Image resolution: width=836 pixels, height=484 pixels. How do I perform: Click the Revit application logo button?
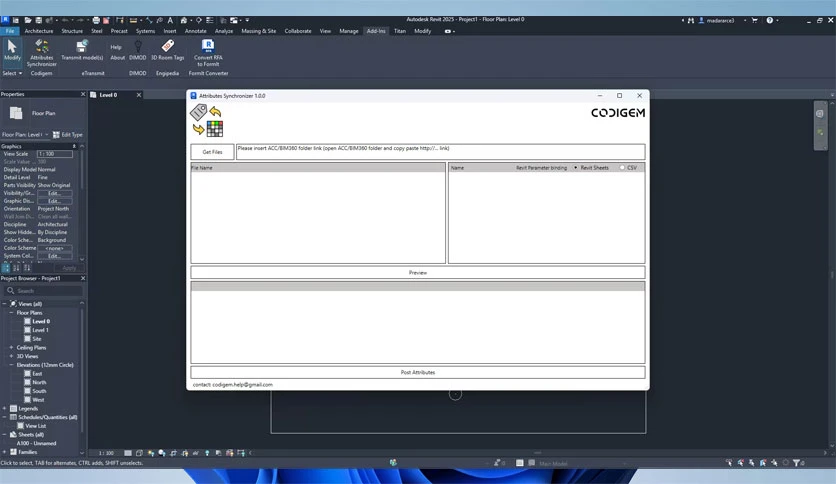click(5, 20)
